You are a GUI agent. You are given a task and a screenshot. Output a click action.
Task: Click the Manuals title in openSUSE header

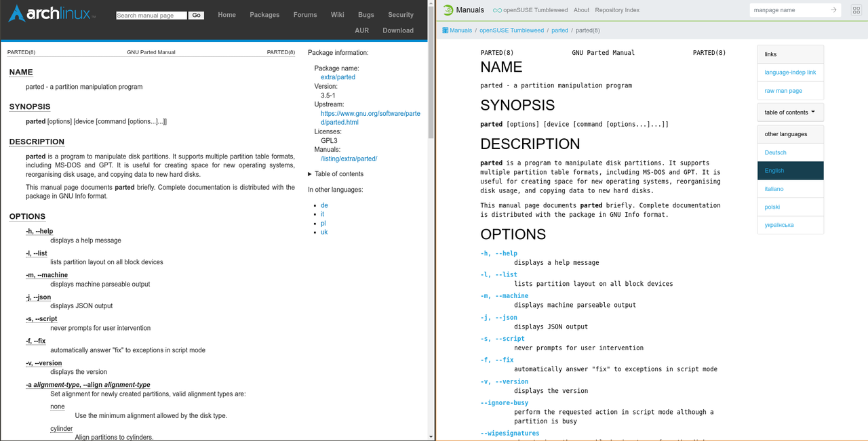(470, 10)
